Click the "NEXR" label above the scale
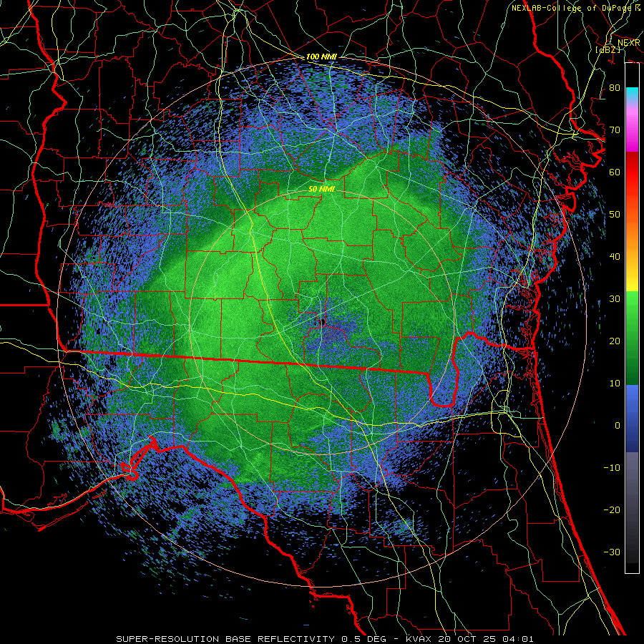 pos(628,42)
